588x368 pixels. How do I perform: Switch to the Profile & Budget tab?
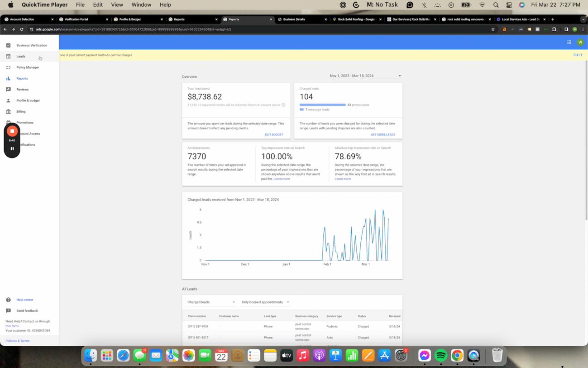(x=138, y=19)
